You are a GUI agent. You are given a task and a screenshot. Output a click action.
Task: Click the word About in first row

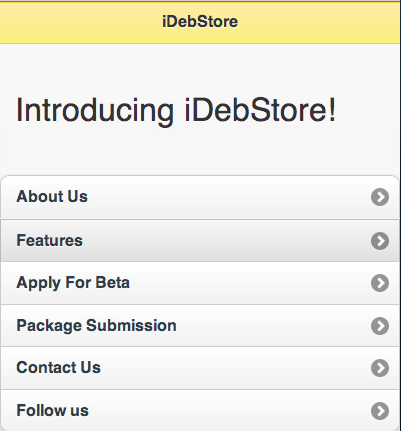tap(40, 196)
